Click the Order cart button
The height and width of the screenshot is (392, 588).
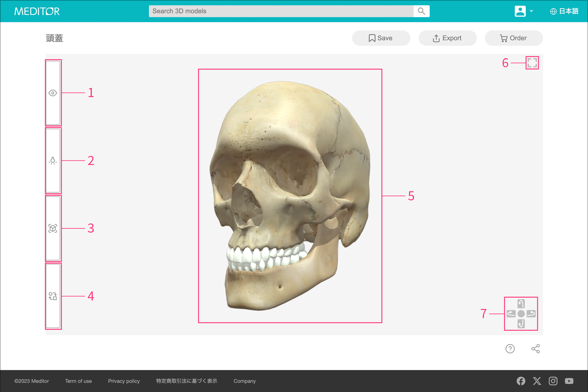coord(513,38)
